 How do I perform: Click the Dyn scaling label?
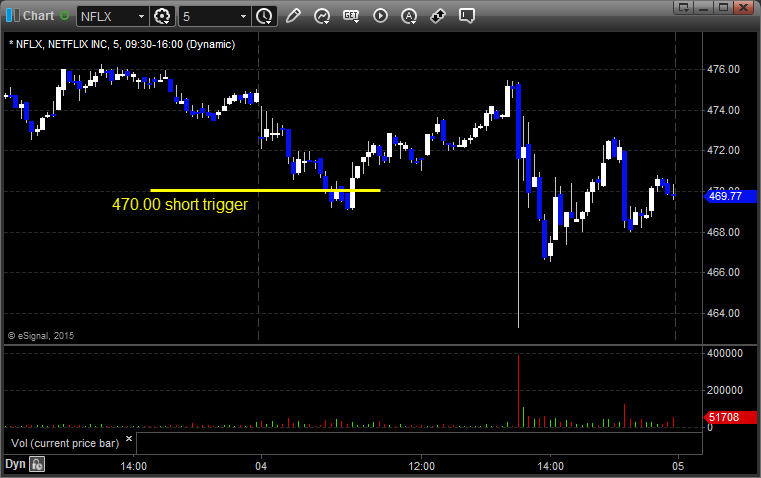click(x=15, y=464)
